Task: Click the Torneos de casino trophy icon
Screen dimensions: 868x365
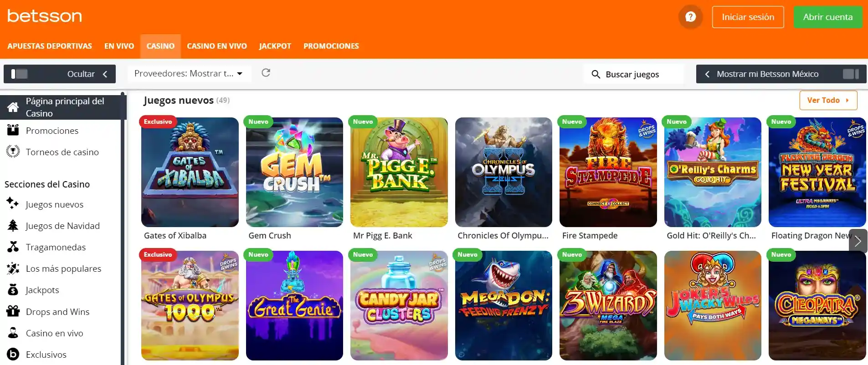Action: 13,152
